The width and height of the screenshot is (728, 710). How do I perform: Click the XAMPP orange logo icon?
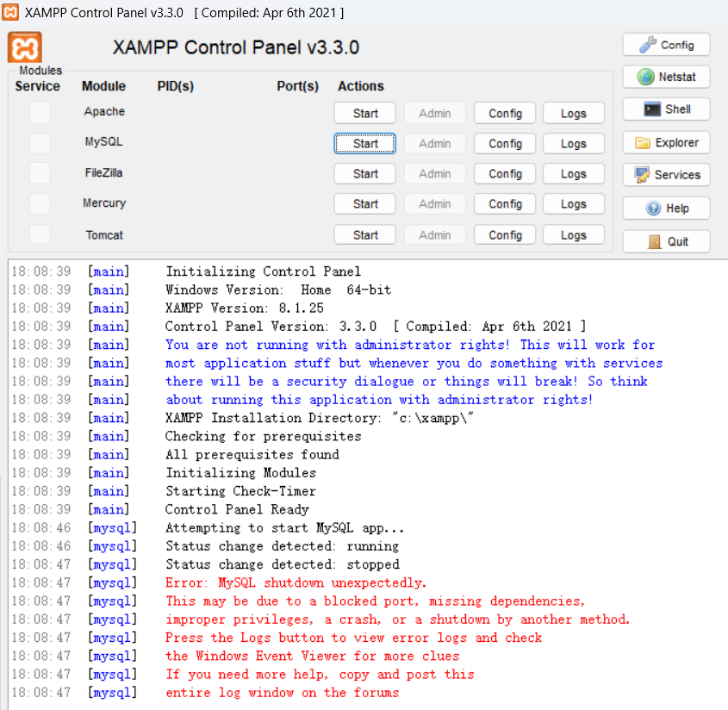point(25,47)
